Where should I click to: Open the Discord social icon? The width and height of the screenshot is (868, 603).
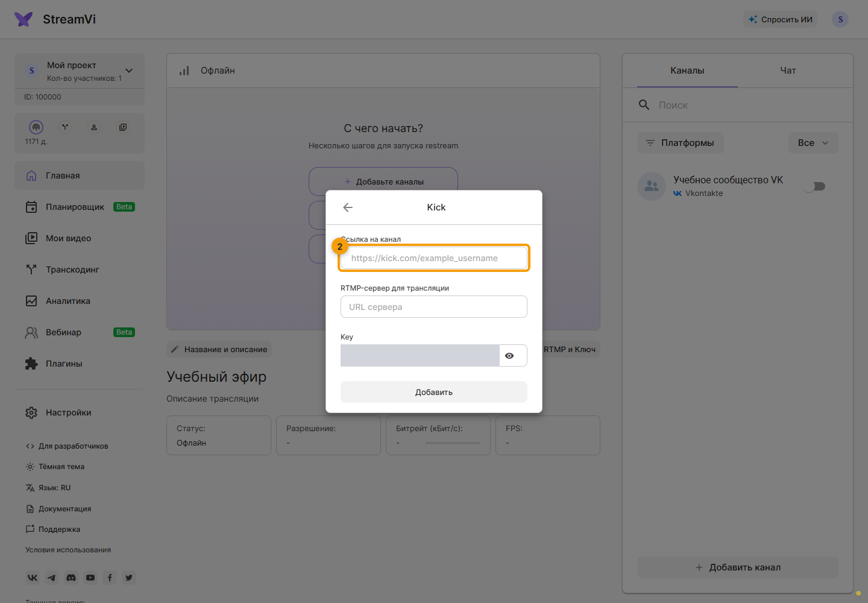tap(71, 578)
